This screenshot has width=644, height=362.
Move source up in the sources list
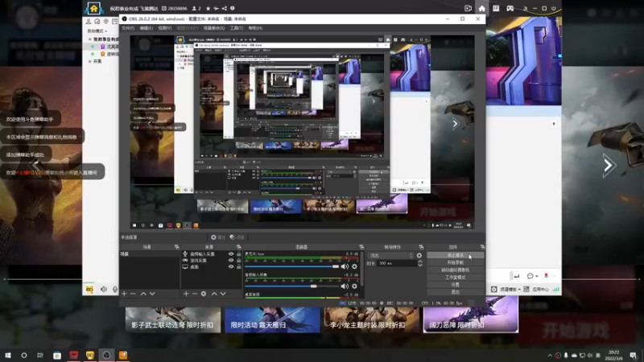point(214,294)
